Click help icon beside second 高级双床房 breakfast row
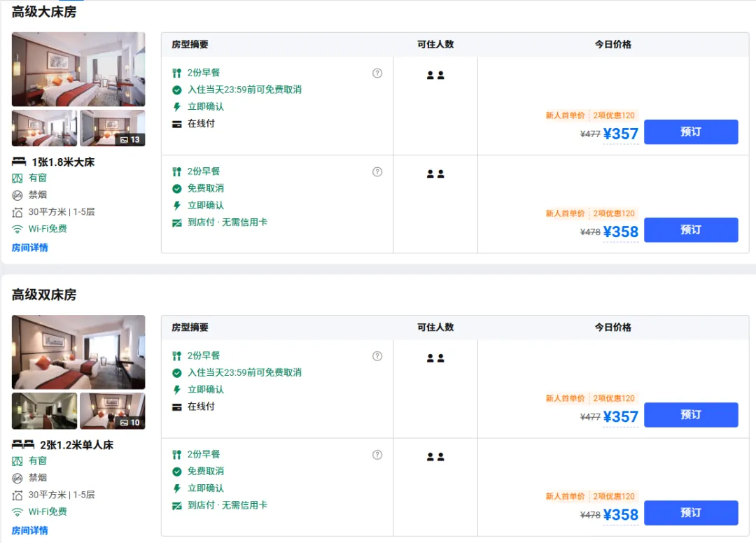This screenshot has height=543, width=756. pos(377,454)
